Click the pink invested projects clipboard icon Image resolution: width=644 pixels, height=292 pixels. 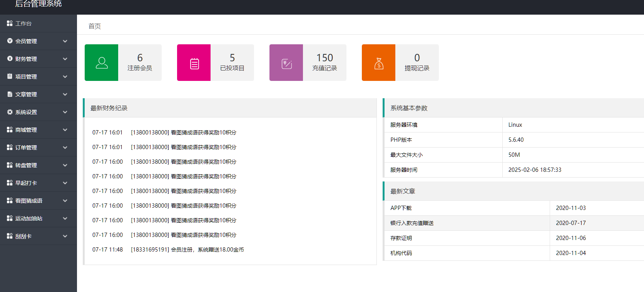pos(194,63)
